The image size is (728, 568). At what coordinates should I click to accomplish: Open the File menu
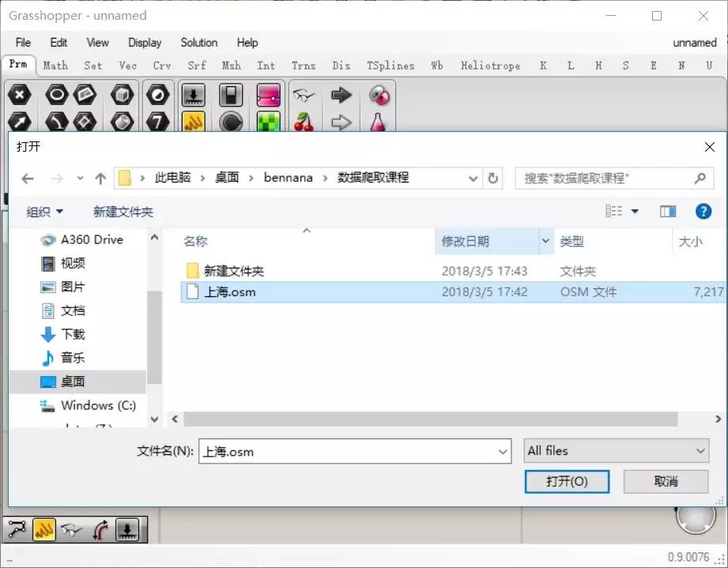[x=23, y=43]
